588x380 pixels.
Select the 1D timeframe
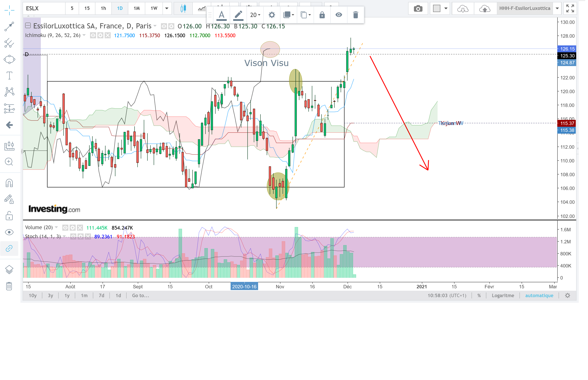click(120, 8)
